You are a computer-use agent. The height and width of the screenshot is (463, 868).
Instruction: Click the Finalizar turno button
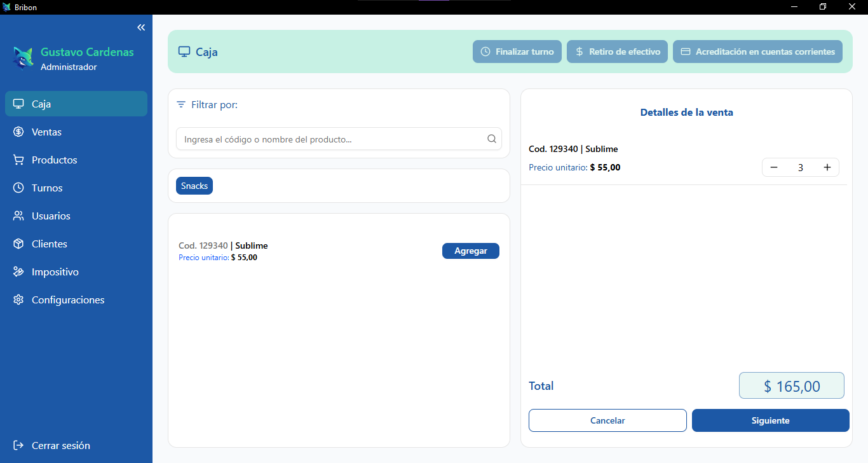pyautogui.click(x=517, y=52)
